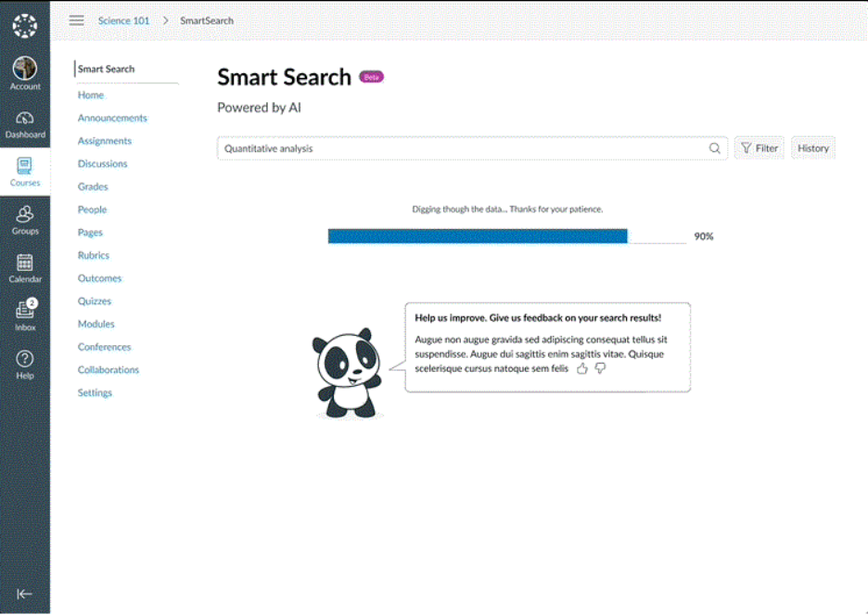Select Modules in course menu

pos(96,324)
